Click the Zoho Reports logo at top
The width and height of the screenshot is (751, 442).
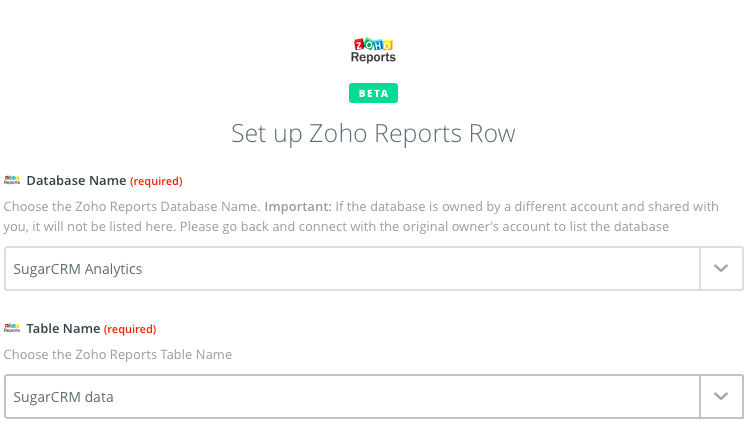pos(374,50)
